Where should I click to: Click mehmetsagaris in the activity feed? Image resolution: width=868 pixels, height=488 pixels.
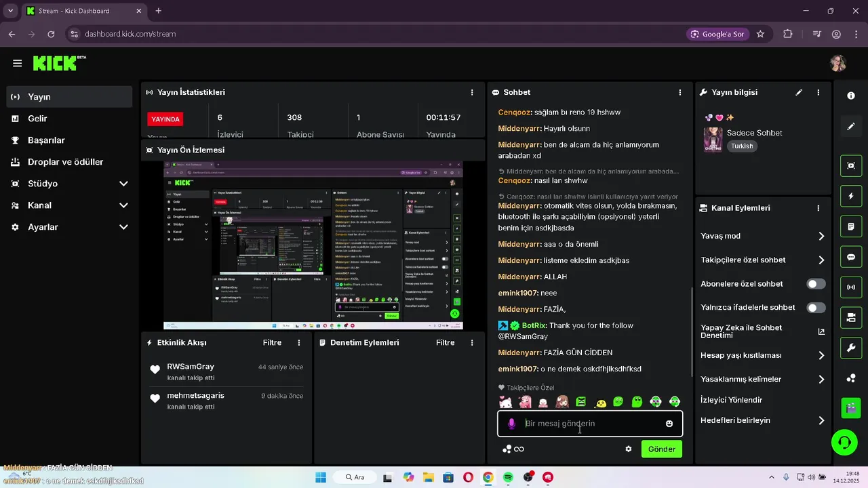coord(195,396)
